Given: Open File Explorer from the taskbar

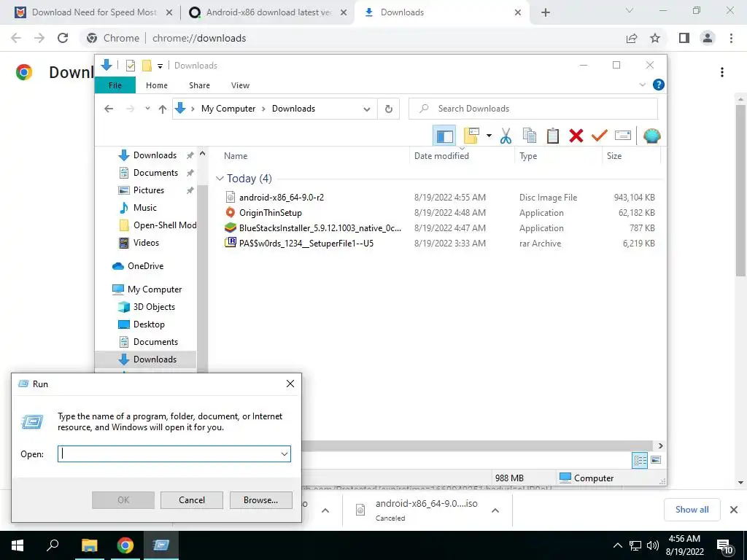Looking at the screenshot, I should pos(89,545).
